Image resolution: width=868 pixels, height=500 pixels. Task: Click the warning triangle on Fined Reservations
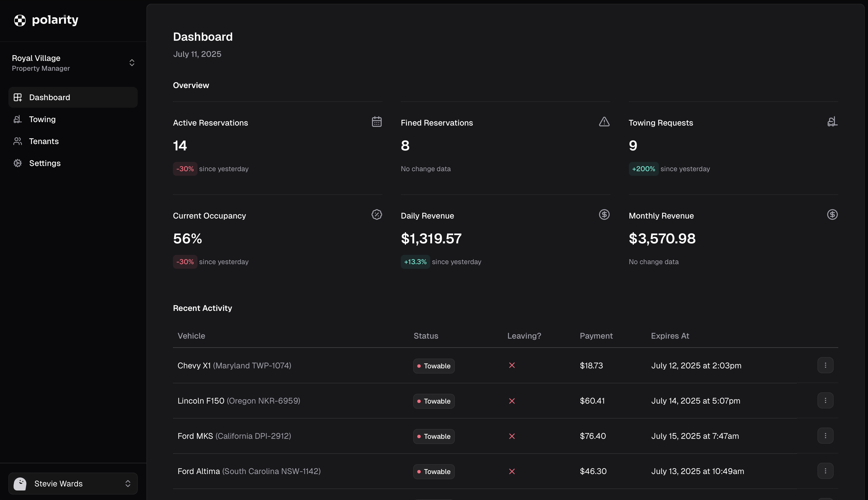pos(604,122)
